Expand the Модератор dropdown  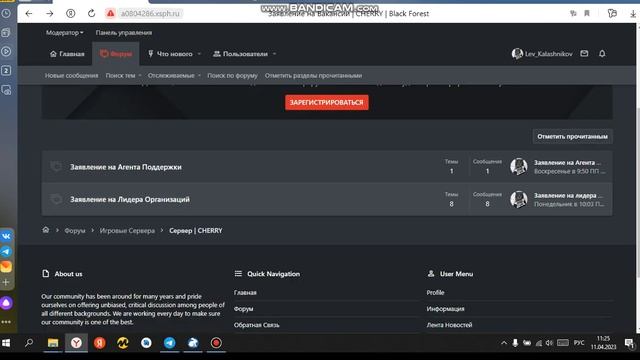pyautogui.click(x=64, y=33)
